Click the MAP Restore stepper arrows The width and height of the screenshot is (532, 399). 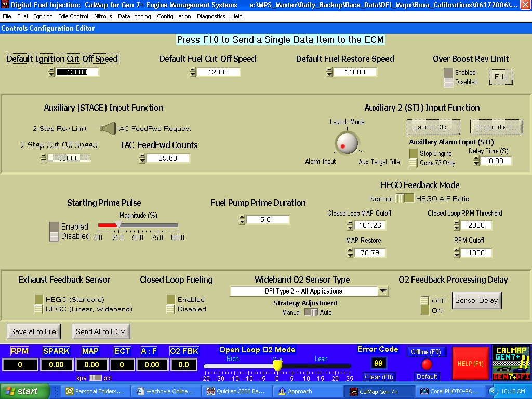pos(350,253)
